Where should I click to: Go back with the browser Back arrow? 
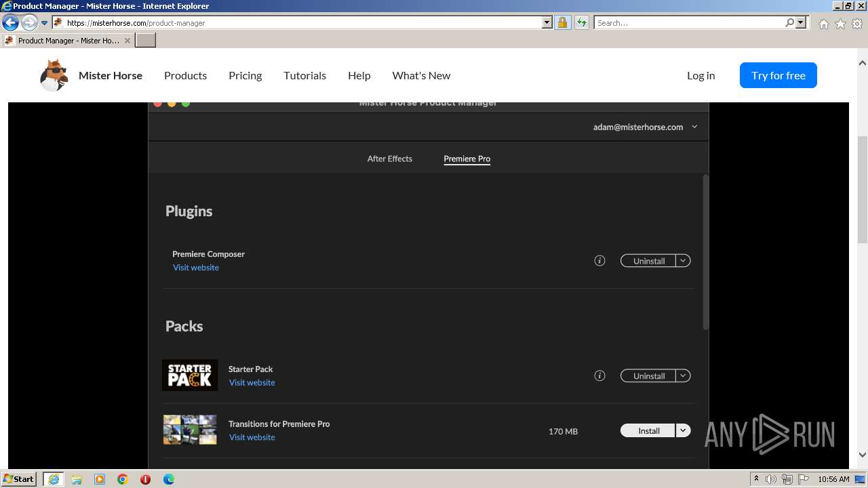click(10, 22)
